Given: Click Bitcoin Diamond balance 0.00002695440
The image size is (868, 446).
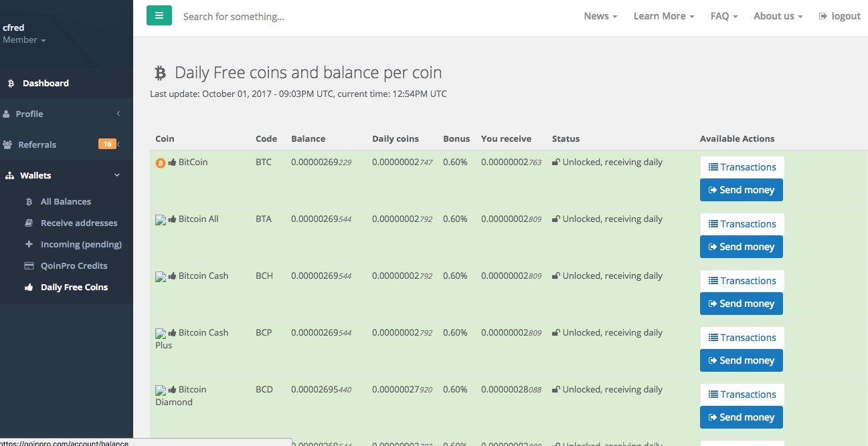Looking at the screenshot, I should 321,390.
